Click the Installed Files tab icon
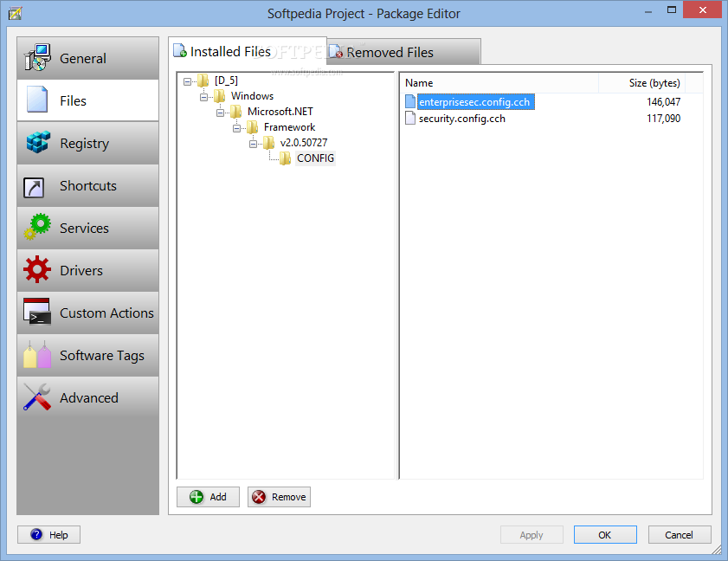Viewport: 728px width, 561px height. (180, 50)
